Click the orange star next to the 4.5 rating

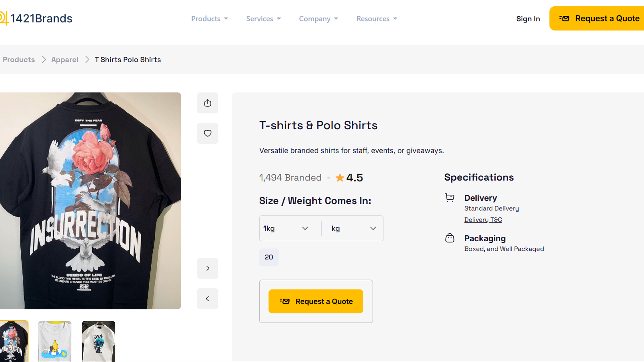point(340,178)
